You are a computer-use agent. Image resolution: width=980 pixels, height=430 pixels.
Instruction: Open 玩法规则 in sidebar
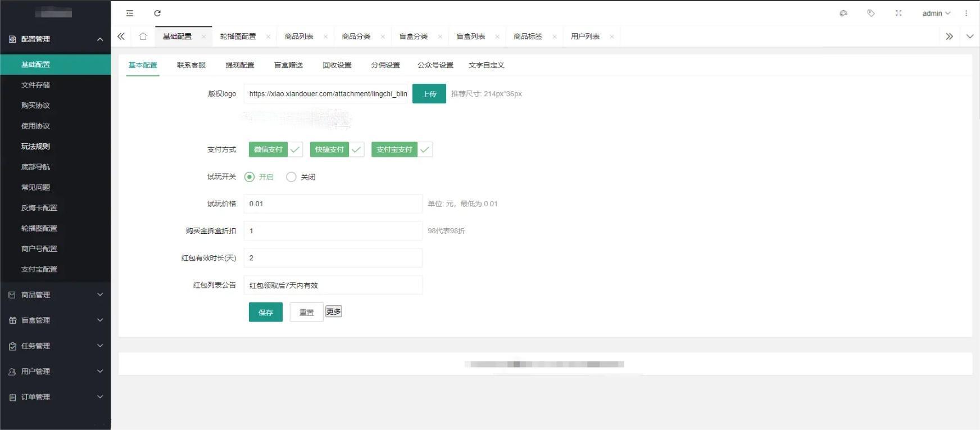tap(36, 146)
